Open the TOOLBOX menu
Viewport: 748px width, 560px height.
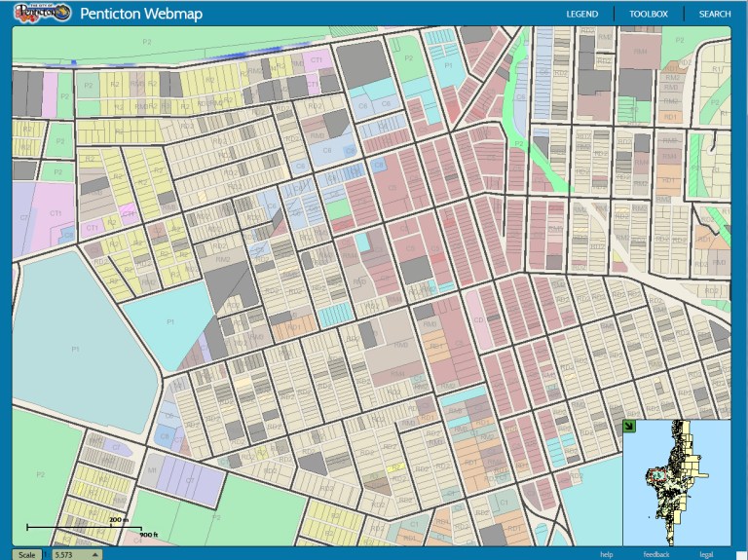[649, 14]
